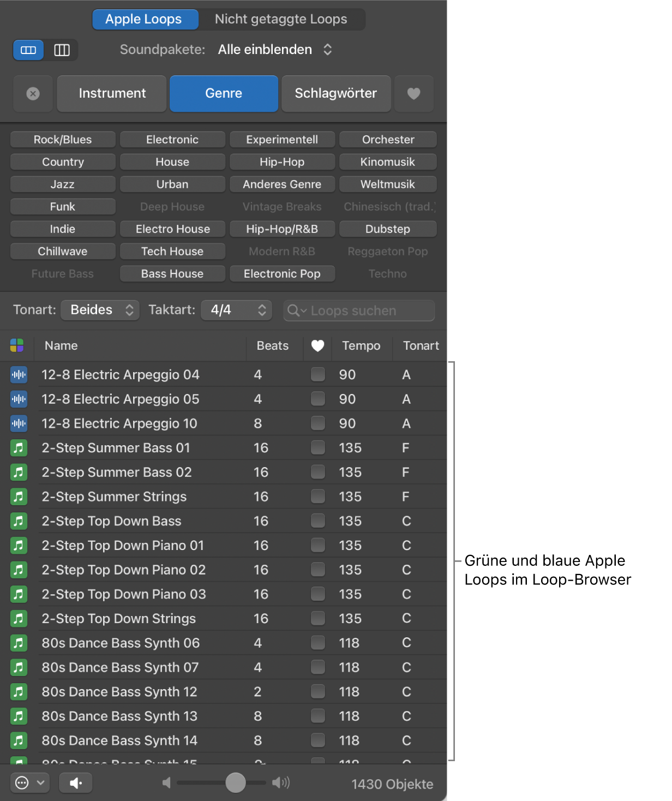The image size is (672, 801).
Task: Filter by the Electronic genre
Action: coord(172,140)
